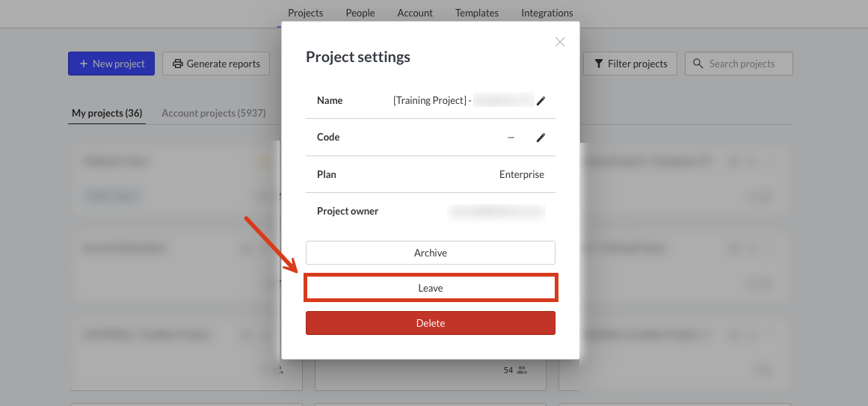Open the Account projects tab
The image size is (868, 406).
[214, 113]
